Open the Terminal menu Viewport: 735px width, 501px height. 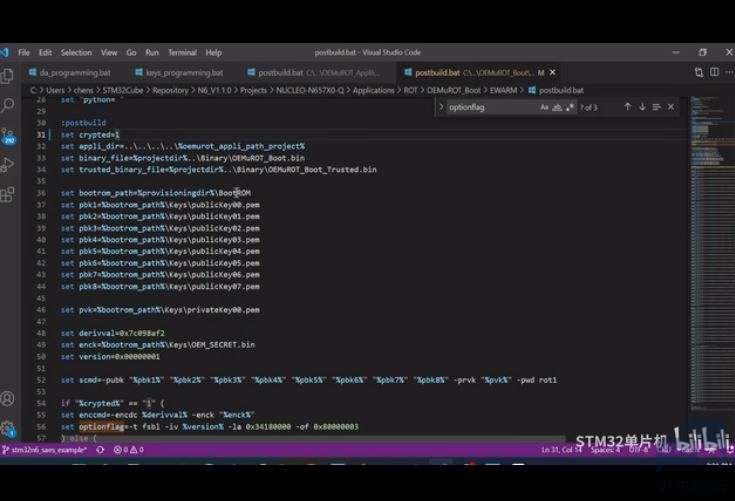182,52
